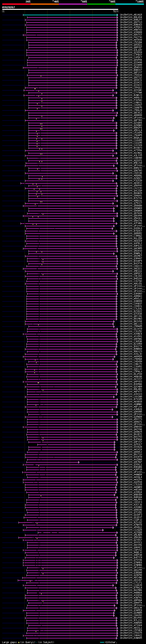Select subject label UniRef100_C6AXD2
The width and height of the screenshot is (146, 644).
click(x=131, y=615)
